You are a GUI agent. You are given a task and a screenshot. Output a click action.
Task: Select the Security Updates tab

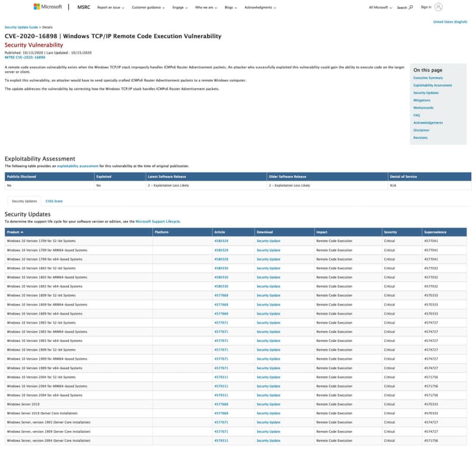24,201
